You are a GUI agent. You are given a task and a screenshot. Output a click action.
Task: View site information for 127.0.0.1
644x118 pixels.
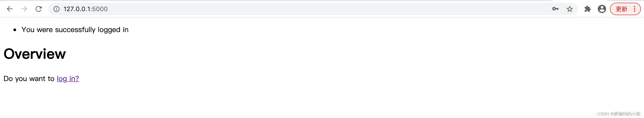point(56,9)
